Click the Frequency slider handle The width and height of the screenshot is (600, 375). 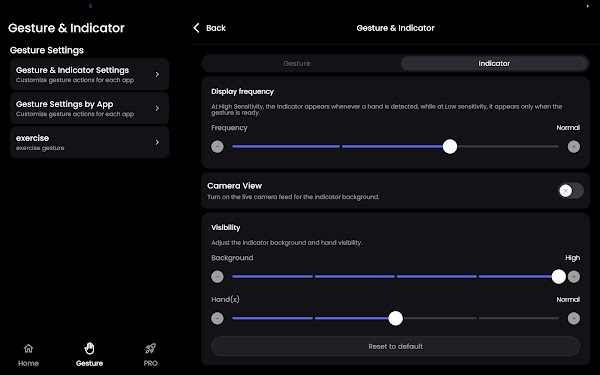[x=450, y=147]
